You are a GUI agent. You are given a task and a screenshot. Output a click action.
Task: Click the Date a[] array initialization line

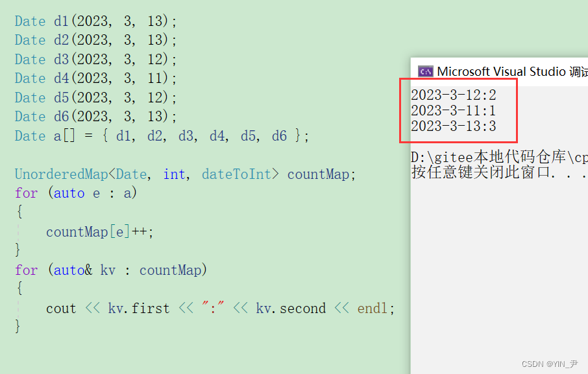162,135
